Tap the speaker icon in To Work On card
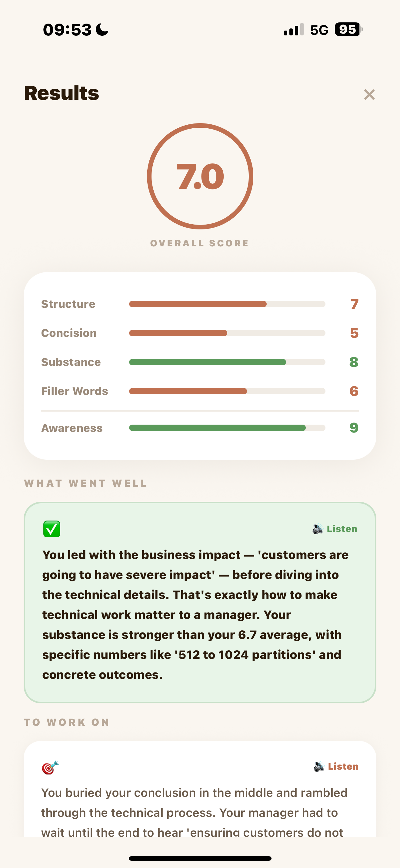 click(319, 767)
